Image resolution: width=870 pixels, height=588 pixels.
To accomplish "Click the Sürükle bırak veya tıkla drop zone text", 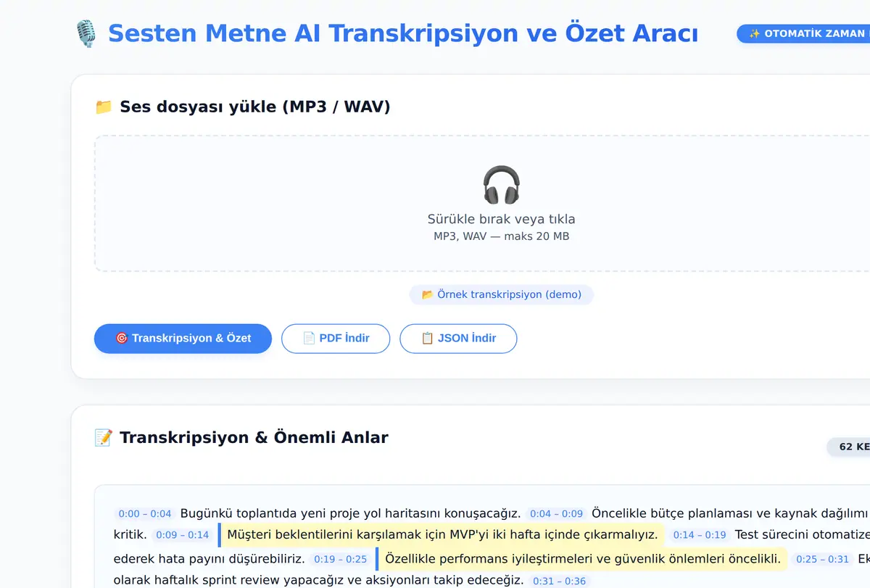I will [502, 219].
